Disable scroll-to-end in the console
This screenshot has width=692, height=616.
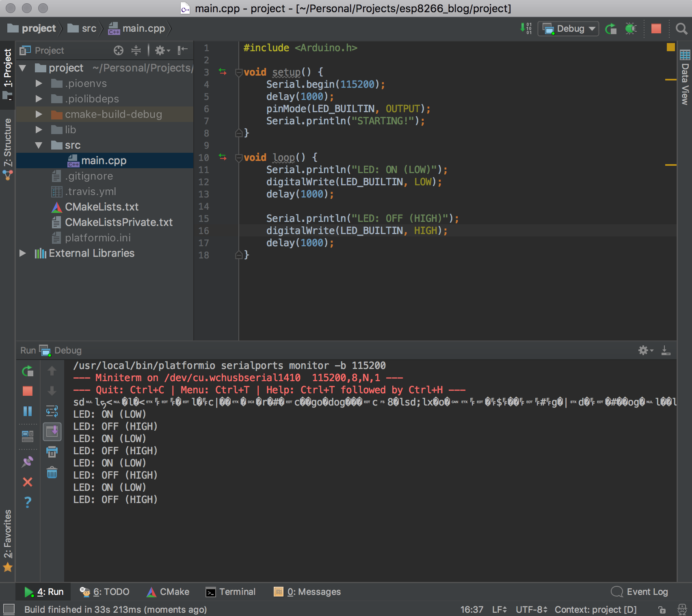(x=52, y=432)
